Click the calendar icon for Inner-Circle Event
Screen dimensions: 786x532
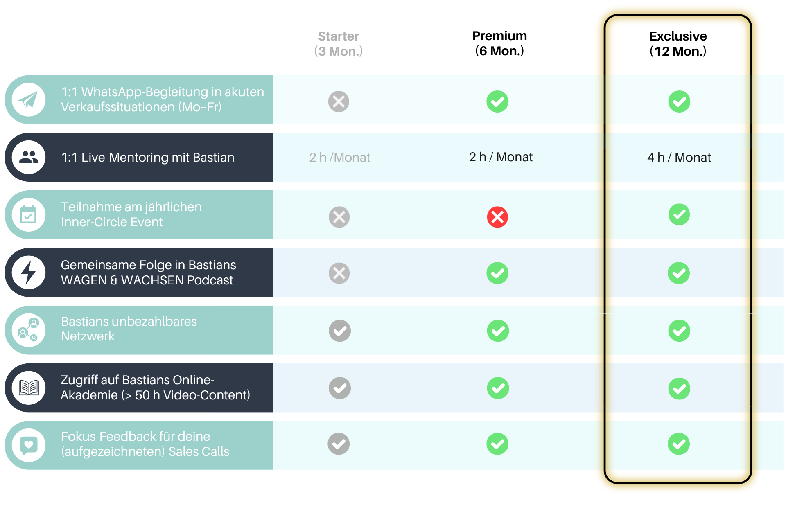[x=28, y=215]
